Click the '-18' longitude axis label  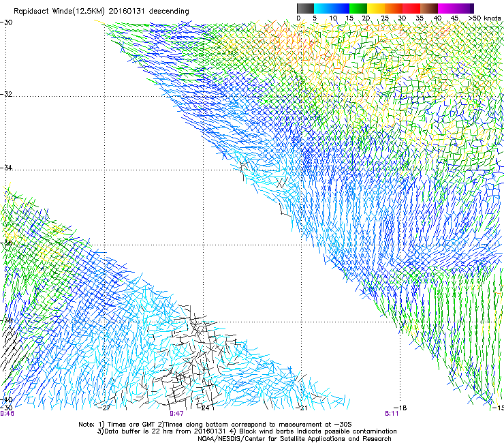(x=400, y=408)
